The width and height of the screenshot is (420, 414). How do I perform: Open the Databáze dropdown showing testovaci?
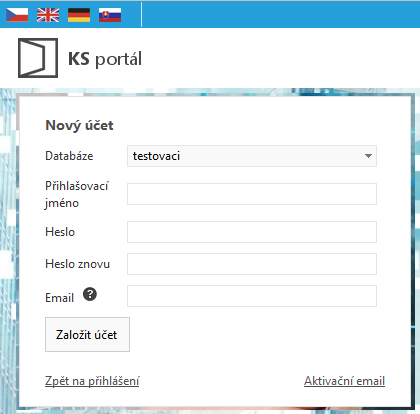click(252, 156)
